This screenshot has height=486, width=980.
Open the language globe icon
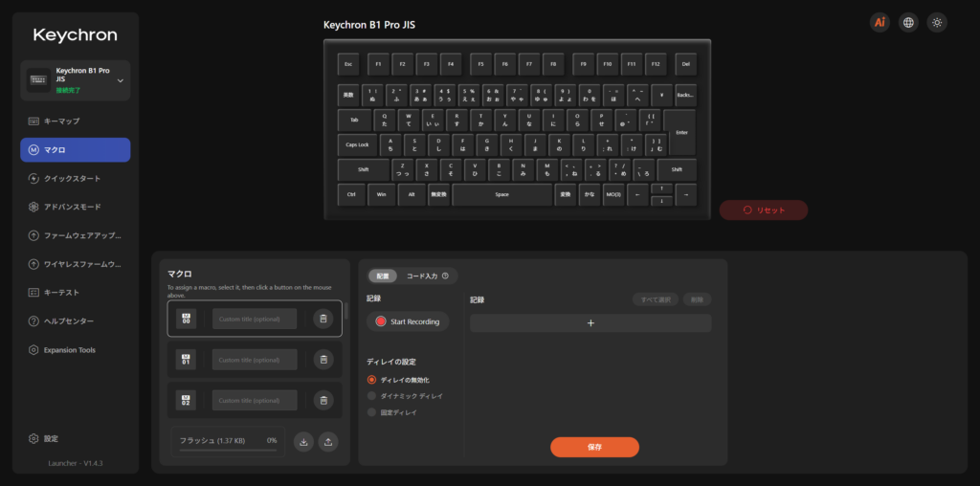tap(908, 23)
